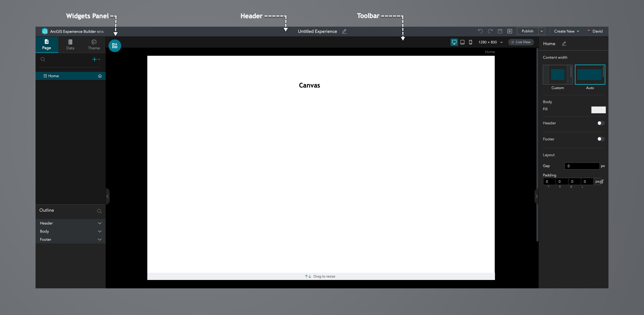The width and height of the screenshot is (644, 315).
Task: Edit the Untitled Experience title pencil
Action: tap(344, 31)
